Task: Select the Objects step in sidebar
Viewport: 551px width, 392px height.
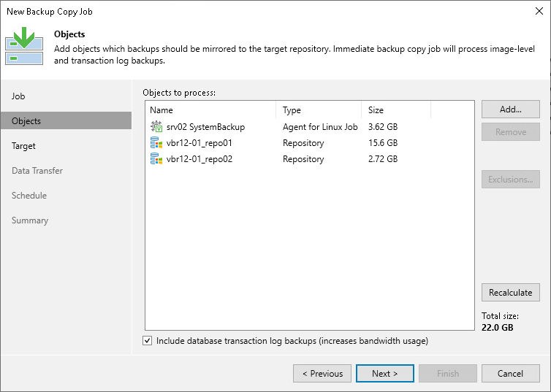Action: 66,120
